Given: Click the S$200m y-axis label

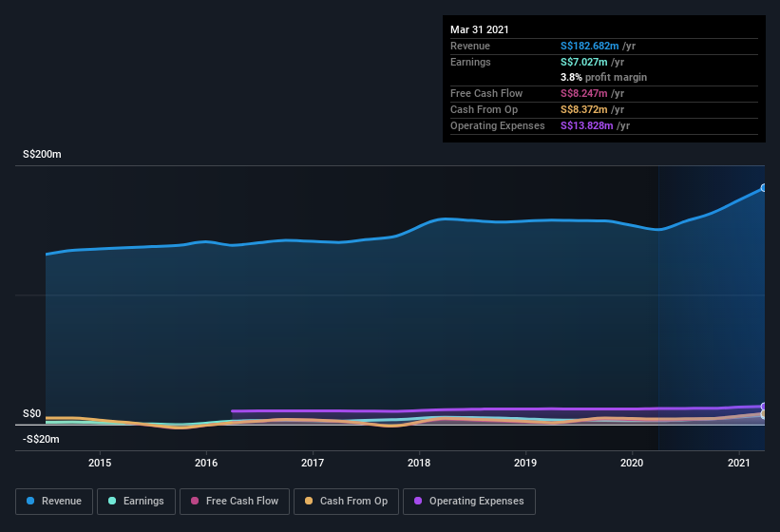Looking at the screenshot, I should 42,154.
